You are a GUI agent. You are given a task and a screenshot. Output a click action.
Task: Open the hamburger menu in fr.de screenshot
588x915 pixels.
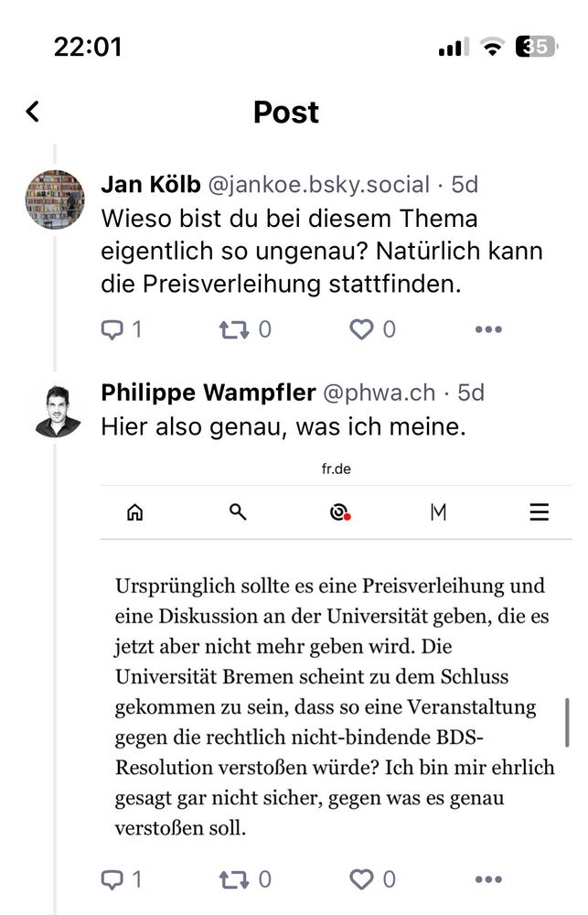540,512
